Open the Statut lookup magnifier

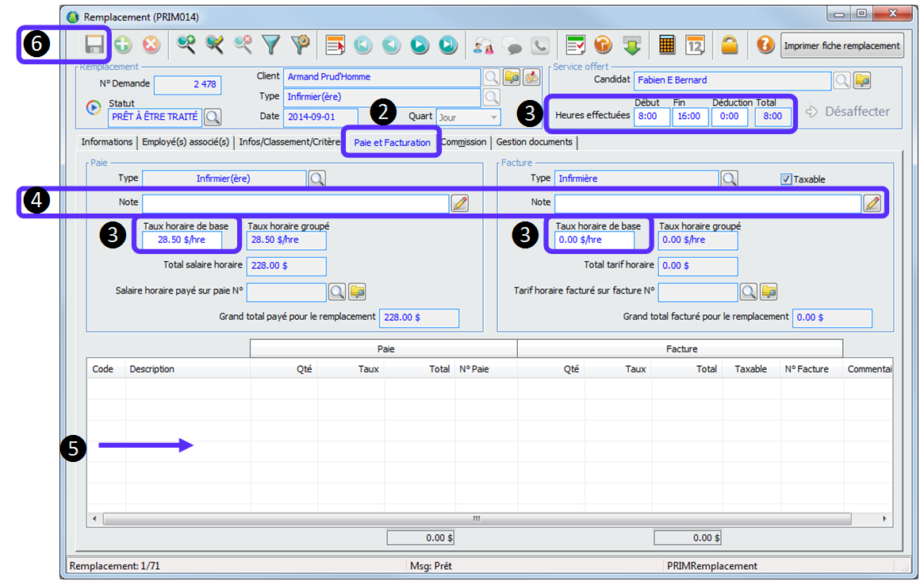[x=213, y=117]
